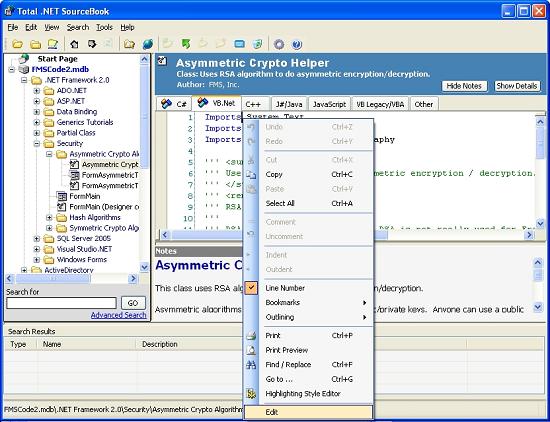Click the Start Page icon in the tree
Screen dimensions: 550x422
pyautogui.click(x=24, y=58)
